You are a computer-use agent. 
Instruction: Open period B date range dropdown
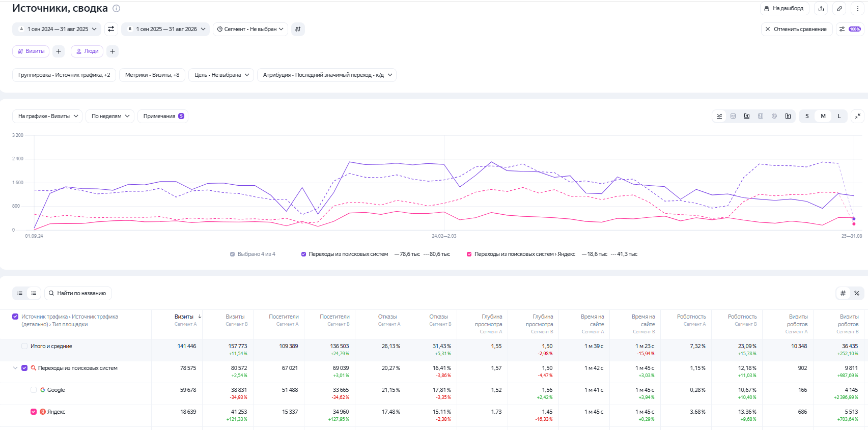click(x=165, y=29)
